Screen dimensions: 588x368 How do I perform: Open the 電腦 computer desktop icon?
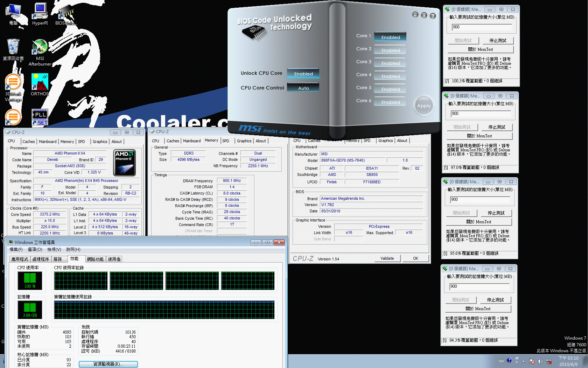point(13,14)
